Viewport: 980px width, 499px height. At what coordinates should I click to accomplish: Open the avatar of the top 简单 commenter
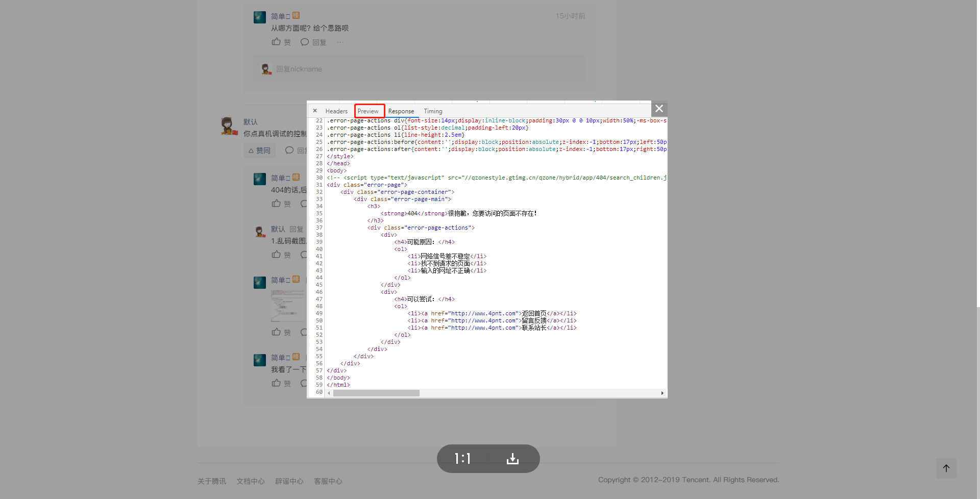[x=260, y=17]
